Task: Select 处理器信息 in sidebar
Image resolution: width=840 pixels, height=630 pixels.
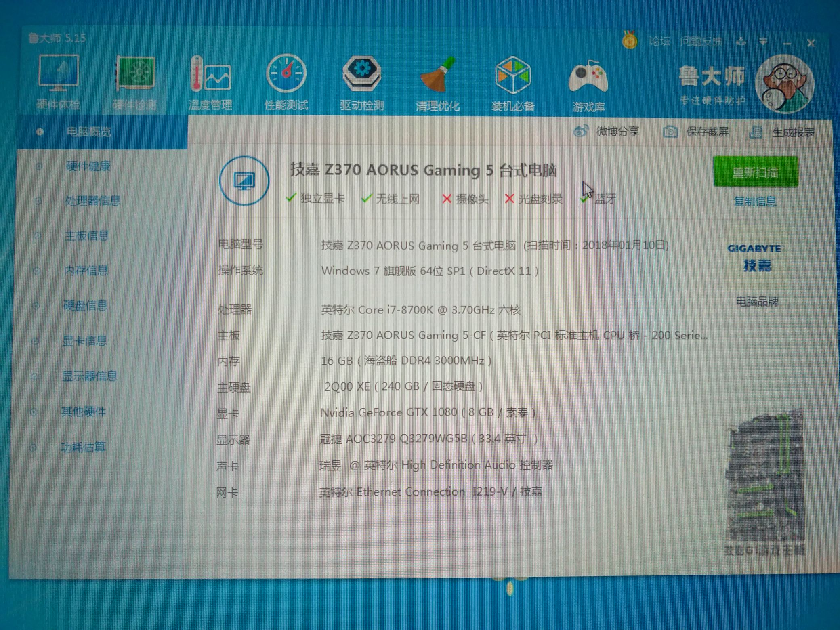Action: pos(92,201)
